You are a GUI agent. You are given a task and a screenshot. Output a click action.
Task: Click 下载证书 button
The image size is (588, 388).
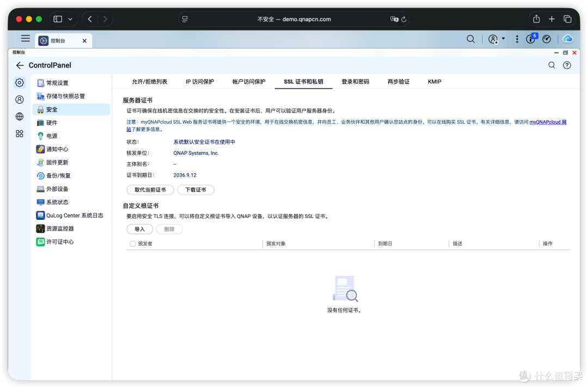195,190
